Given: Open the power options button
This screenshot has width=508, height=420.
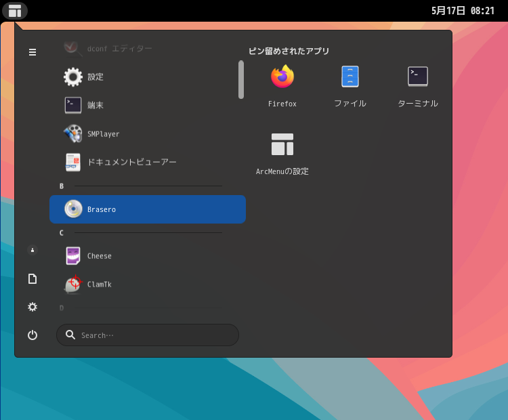Looking at the screenshot, I should point(33,335).
